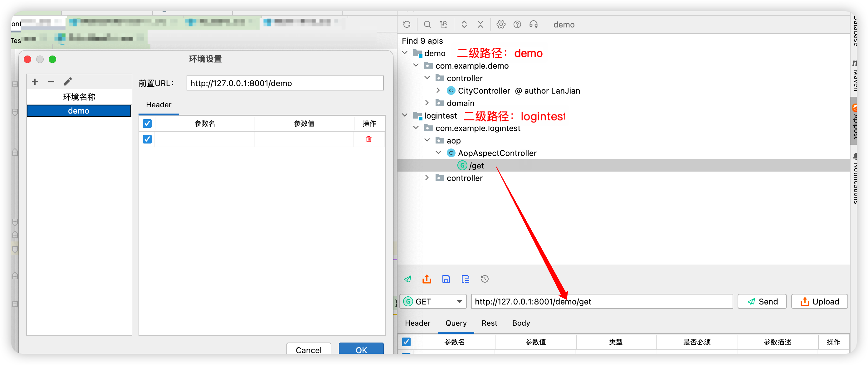Toggle the header table select-all checkbox

coord(147,123)
